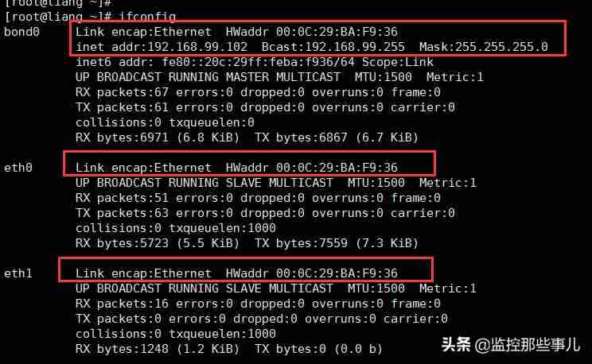Click bond0 HWaddr 00:0C:29:BA:F9:36
This screenshot has height=364, width=592.
click(311, 32)
